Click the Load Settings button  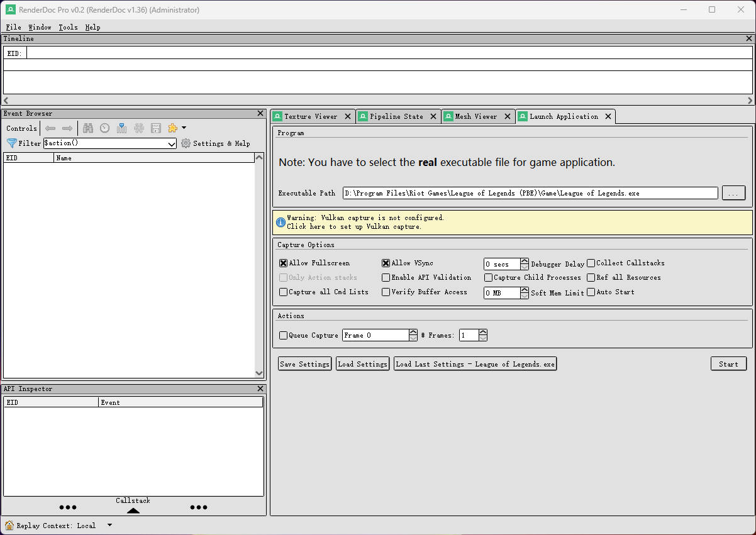[362, 364]
